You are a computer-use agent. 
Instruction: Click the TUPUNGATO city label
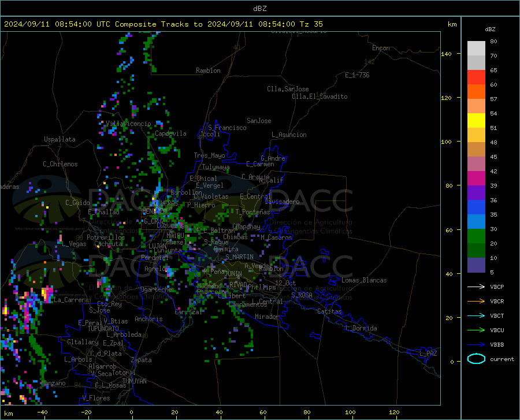[x=103, y=329]
